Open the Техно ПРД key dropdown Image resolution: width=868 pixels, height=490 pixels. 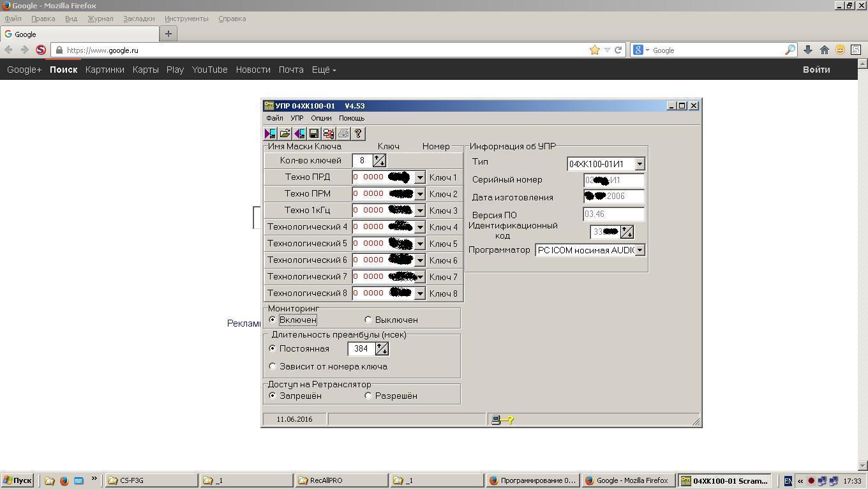[x=420, y=177]
